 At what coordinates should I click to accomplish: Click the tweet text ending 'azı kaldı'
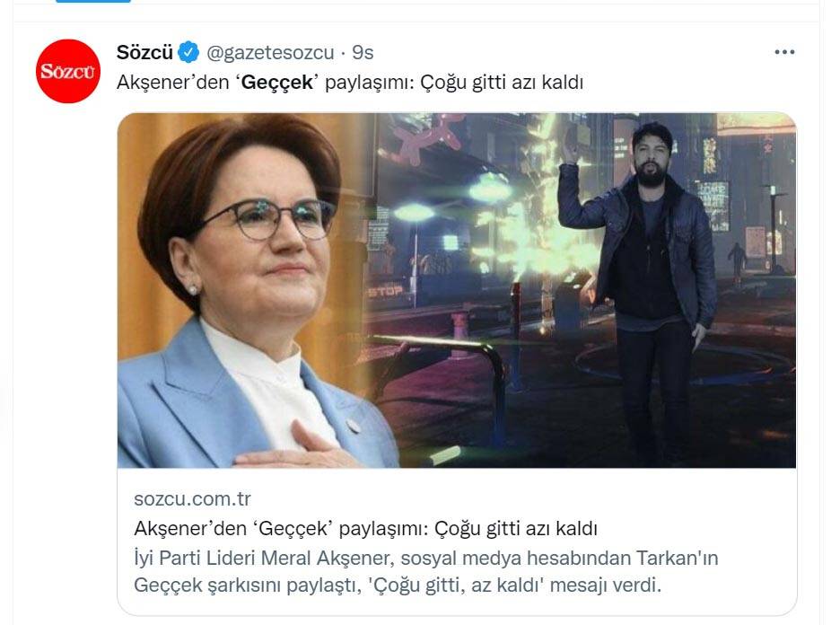(x=350, y=83)
